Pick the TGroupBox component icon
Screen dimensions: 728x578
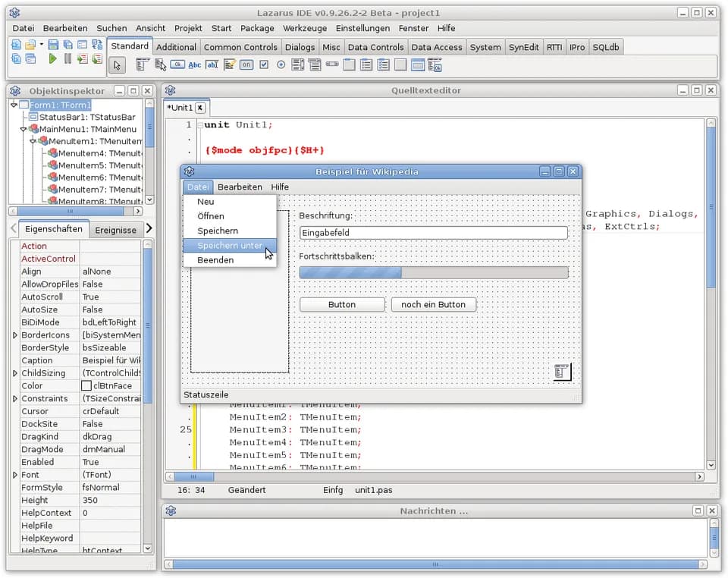pyautogui.click(x=349, y=64)
